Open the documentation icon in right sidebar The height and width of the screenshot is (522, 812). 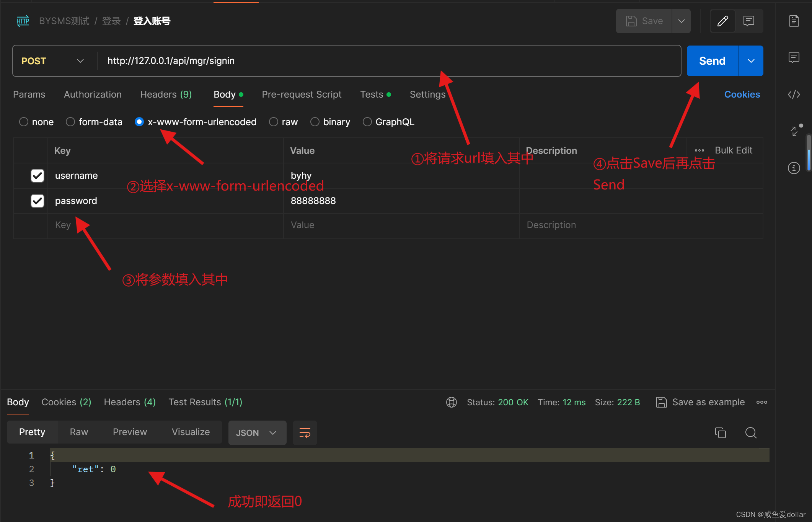click(794, 21)
